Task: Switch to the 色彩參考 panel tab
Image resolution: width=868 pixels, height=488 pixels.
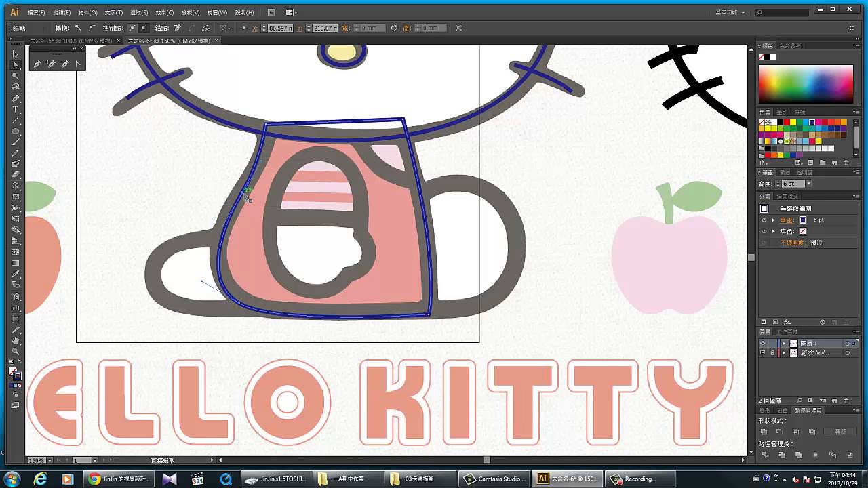Action: 791,46
